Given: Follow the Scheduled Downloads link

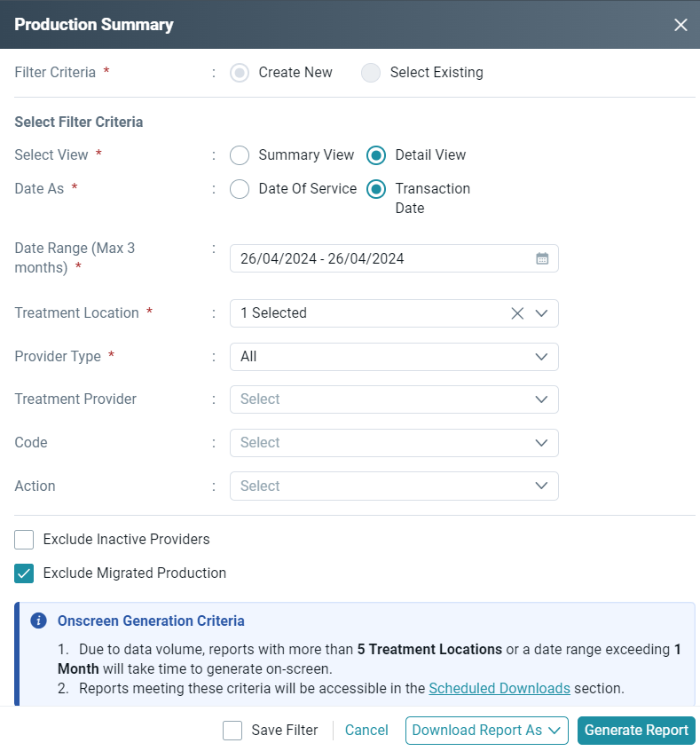Looking at the screenshot, I should tap(499, 688).
